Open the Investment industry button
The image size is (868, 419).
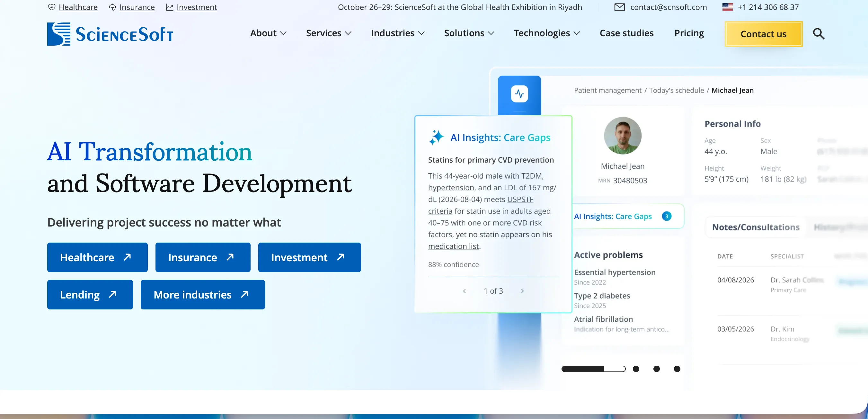[x=309, y=257]
